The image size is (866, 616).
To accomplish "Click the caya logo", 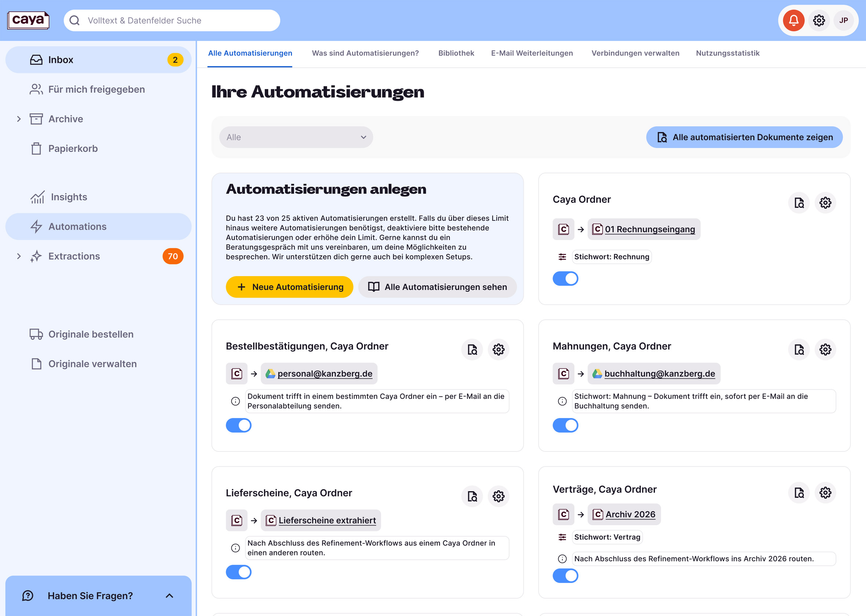I will 29,20.
